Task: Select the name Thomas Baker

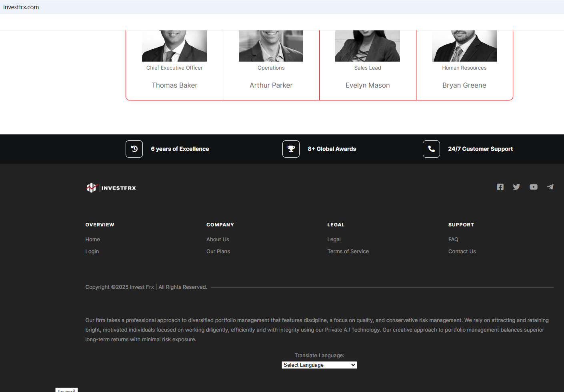Action: pos(174,85)
